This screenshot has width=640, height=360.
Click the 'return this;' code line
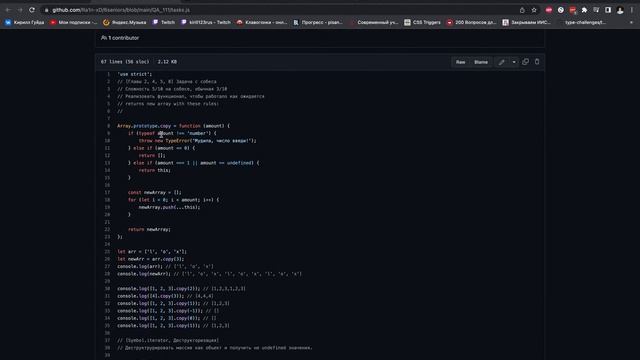coord(155,171)
